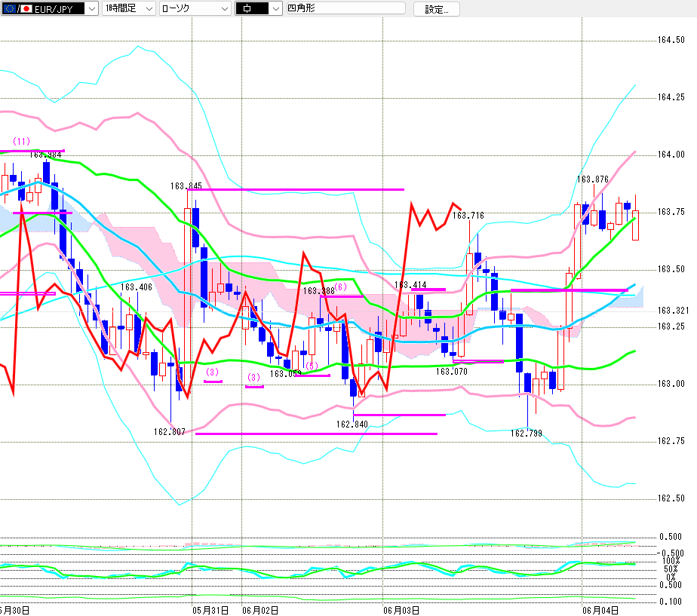Viewport: 697px width, 616px height.
Task: Click the 162.799 low price label
Action: tap(527, 433)
